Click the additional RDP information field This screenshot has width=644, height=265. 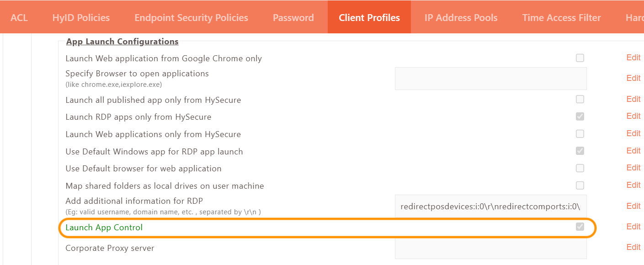pos(490,206)
